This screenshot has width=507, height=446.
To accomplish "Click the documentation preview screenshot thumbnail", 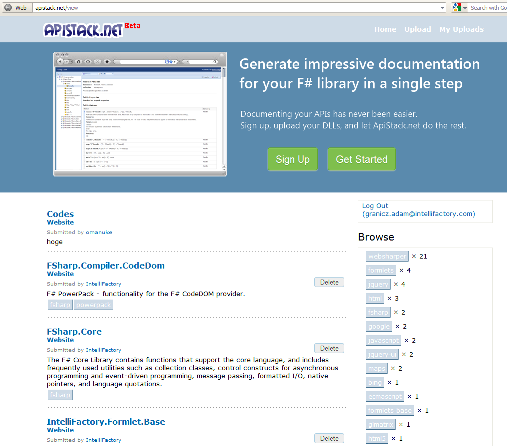I will click(140, 114).
